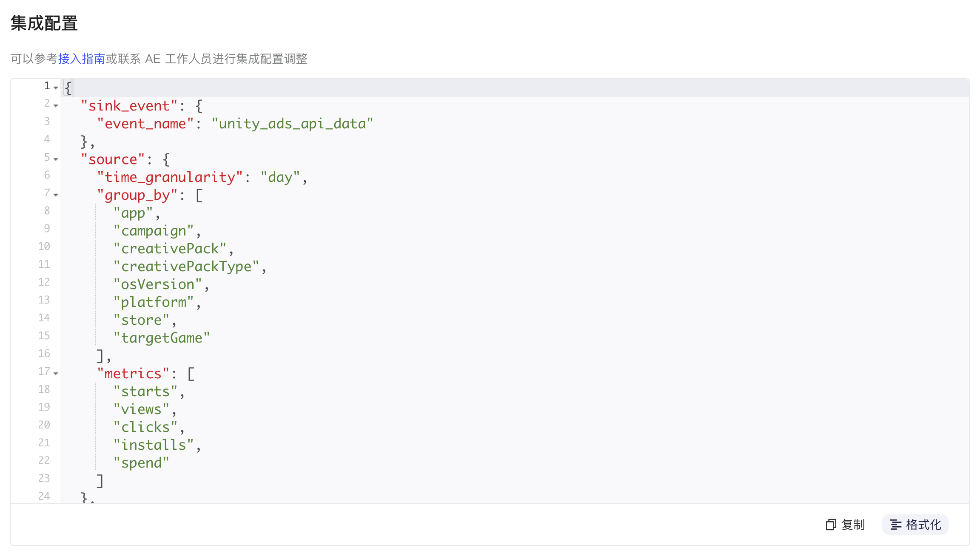Click the "installs" metric

[154, 445]
